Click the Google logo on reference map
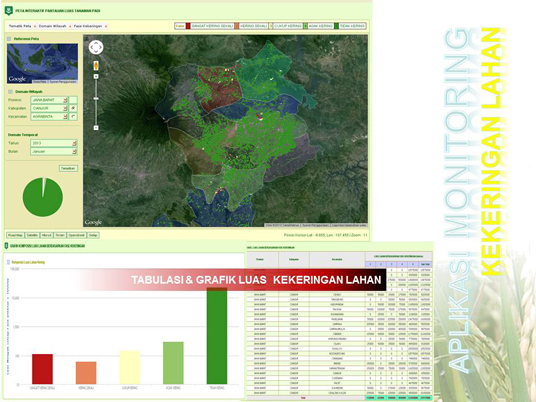Image resolution: width=536 pixels, height=402 pixels. click(17, 79)
